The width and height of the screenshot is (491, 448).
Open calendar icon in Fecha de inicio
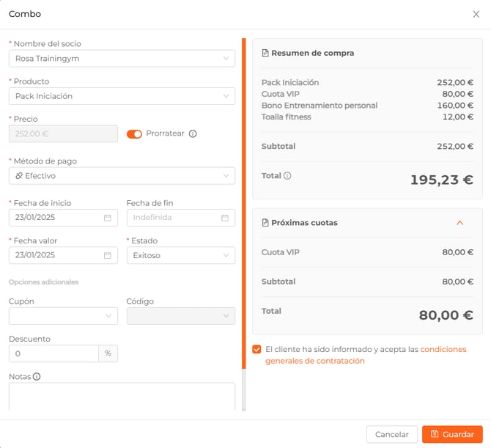point(108,218)
